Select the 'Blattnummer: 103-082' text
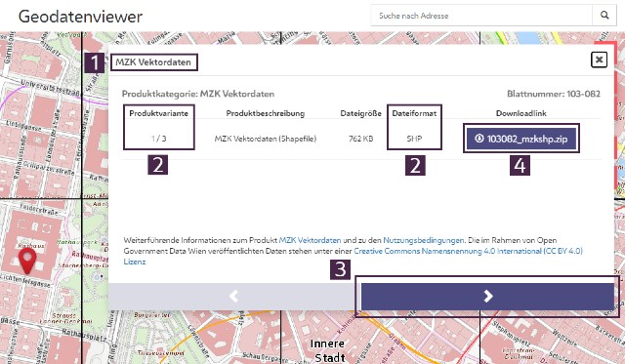Screen dimensions: 625x364 (554, 94)
